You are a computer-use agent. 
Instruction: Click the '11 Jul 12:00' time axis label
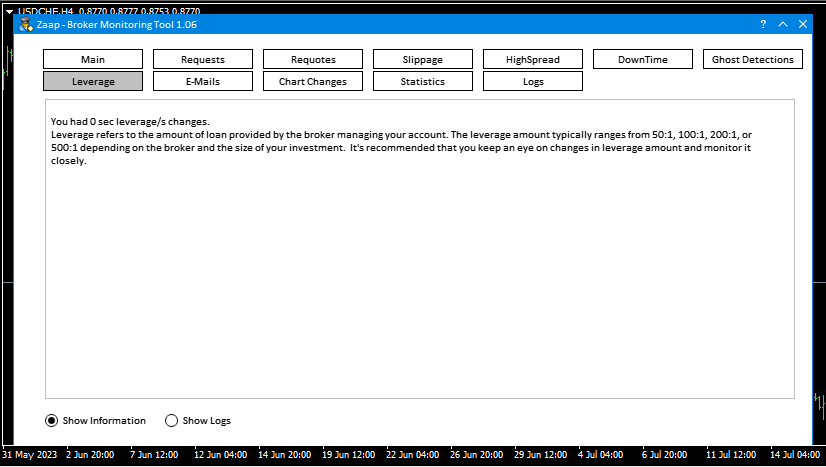(731, 455)
